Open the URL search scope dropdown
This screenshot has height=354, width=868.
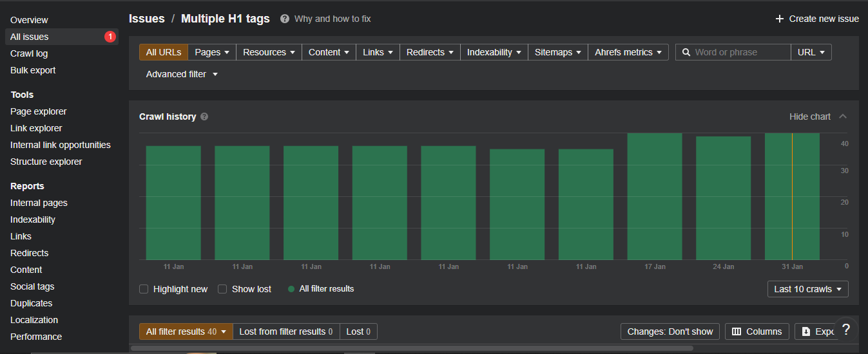pyautogui.click(x=811, y=52)
